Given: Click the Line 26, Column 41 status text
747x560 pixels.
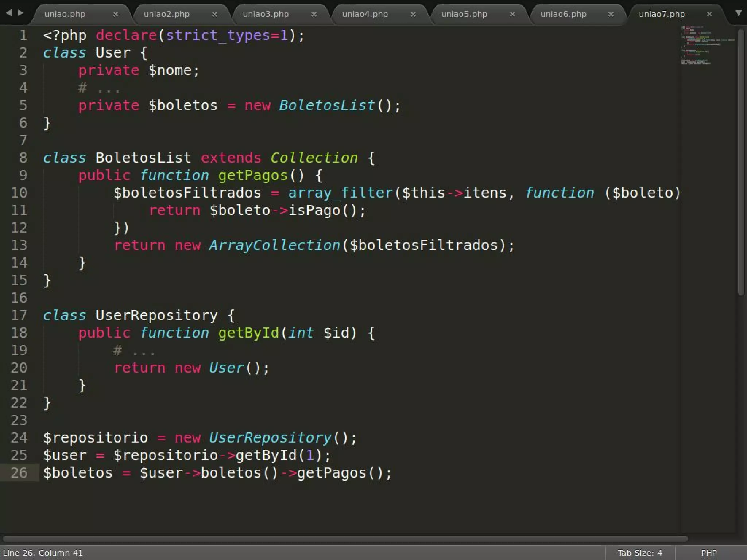Looking at the screenshot, I should [x=43, y=553].
